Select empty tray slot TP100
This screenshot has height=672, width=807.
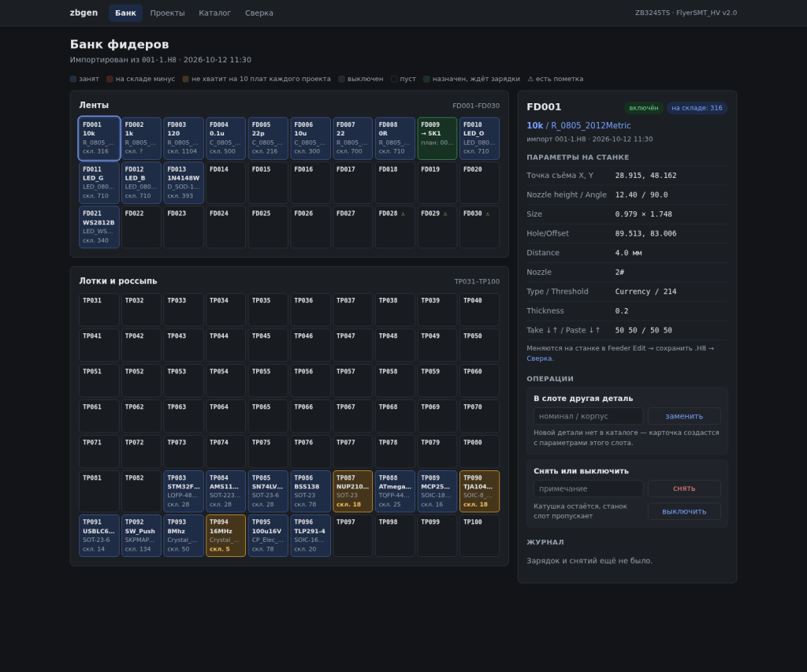480,536
